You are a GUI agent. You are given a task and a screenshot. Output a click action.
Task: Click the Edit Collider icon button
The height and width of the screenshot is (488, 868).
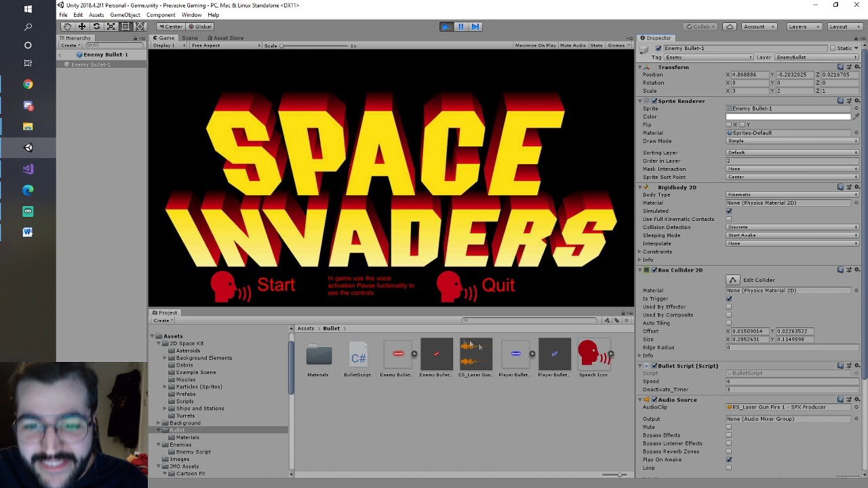pos(734,279)
